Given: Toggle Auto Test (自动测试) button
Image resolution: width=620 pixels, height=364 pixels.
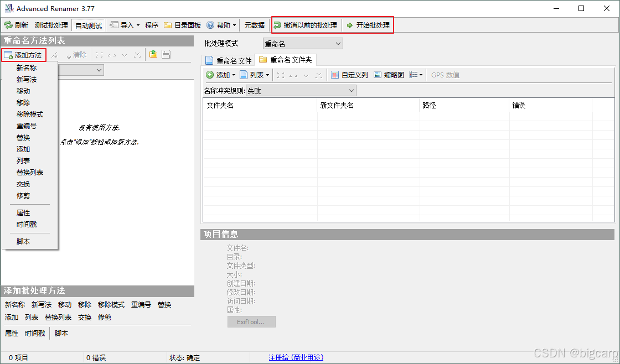Looking at the screenshot, I should pyautogui.click(x=89, y=25).
